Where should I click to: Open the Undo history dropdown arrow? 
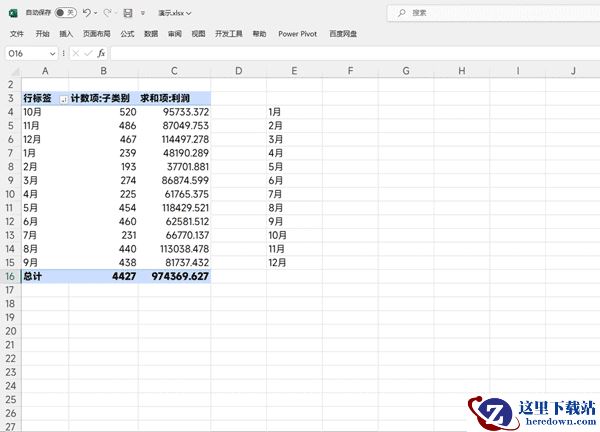click(96, 13)
